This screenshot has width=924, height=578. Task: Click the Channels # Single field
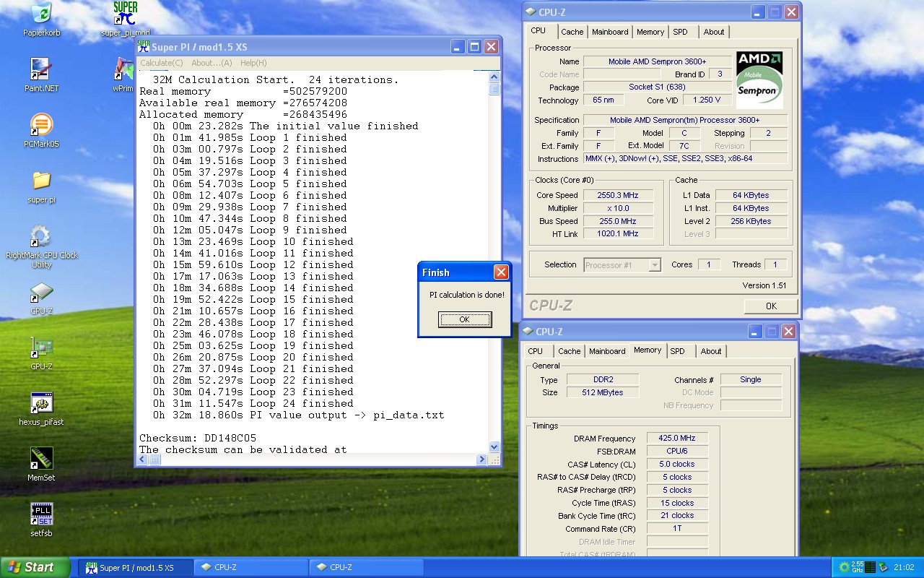tap(751, 379)
